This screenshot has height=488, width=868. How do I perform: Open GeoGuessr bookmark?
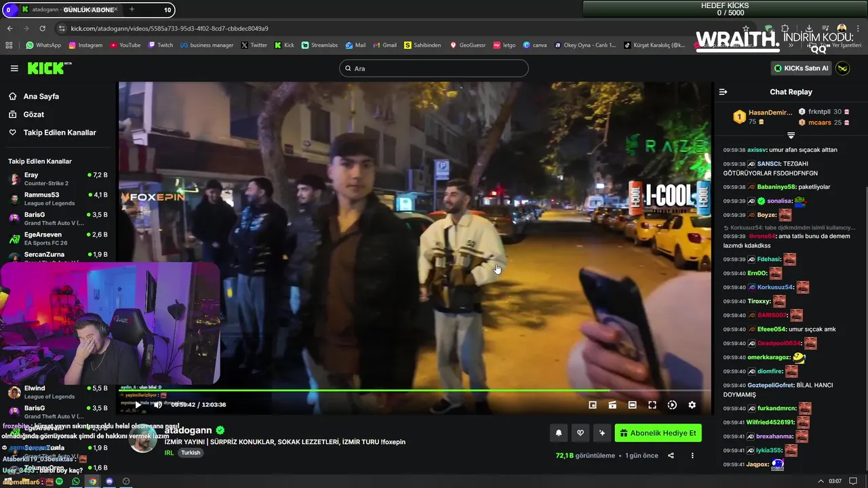pos(468,45)
